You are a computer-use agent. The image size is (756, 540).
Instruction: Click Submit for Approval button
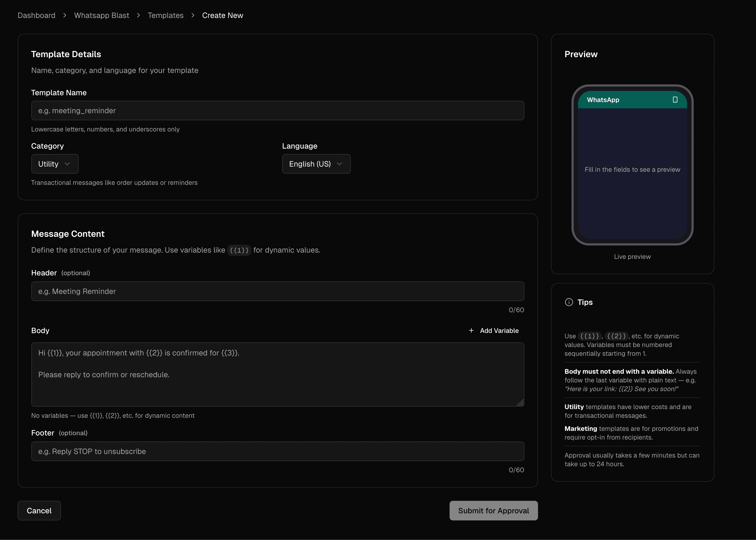[494, 511]
